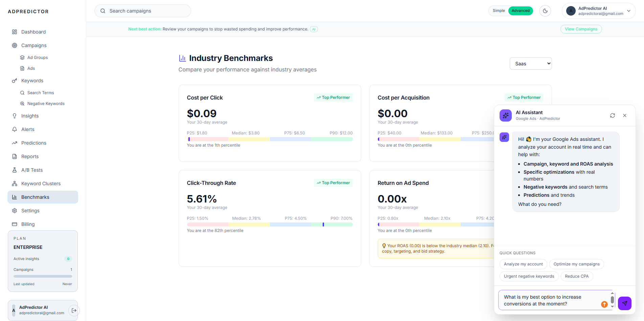Go to Dashboard in sidebar
Image resolution: width=644 pixels, height=321 pixels.
33,32
